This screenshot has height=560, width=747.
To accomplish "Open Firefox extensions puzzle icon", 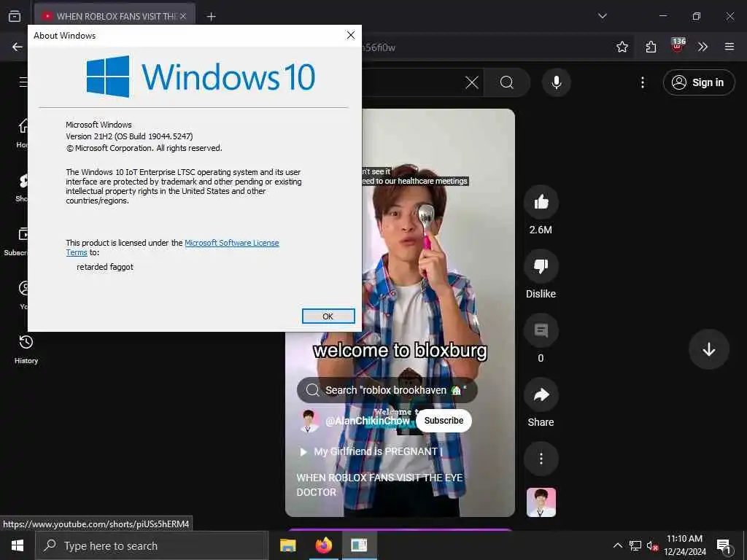I will point(651,47).
